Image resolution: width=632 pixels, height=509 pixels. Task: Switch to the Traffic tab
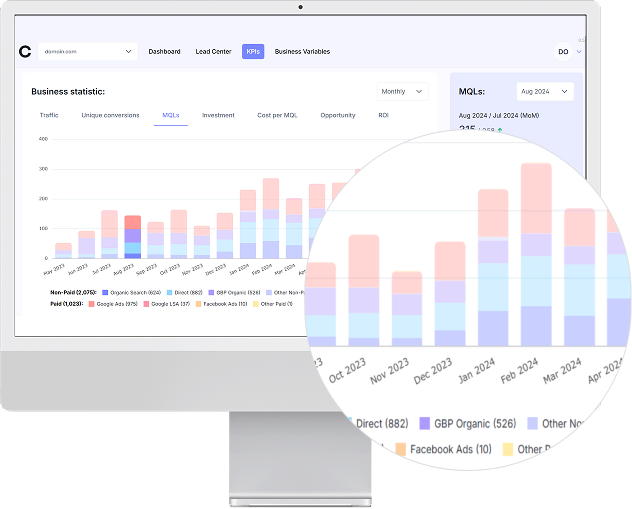click(49, 116)
